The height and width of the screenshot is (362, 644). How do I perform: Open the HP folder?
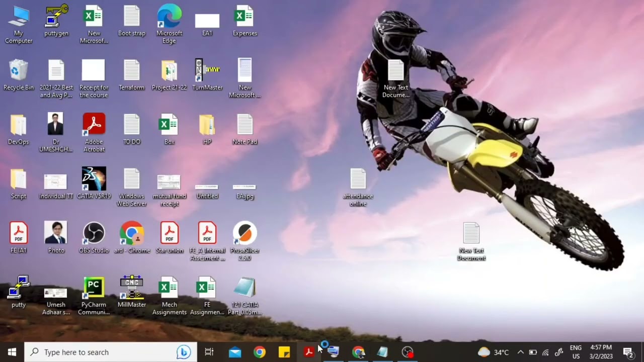[x=207, y=129]
